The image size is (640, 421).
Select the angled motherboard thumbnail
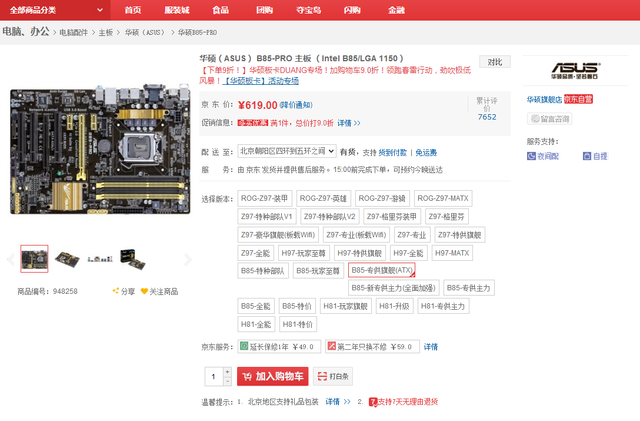[x=67, y=259]
